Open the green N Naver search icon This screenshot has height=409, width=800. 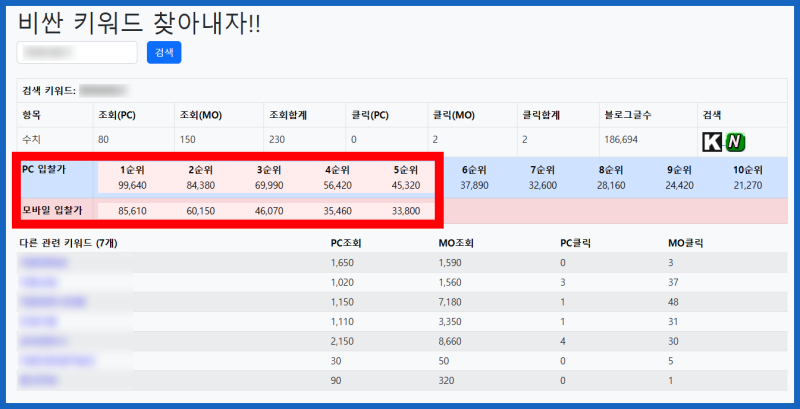[x=735, y=142]
